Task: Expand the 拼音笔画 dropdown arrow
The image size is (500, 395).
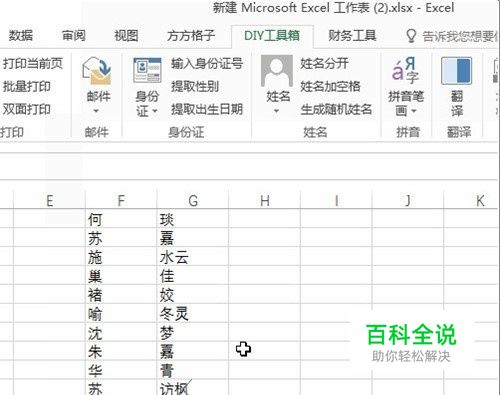Action: pyautogui.click(x=414, y=111)
